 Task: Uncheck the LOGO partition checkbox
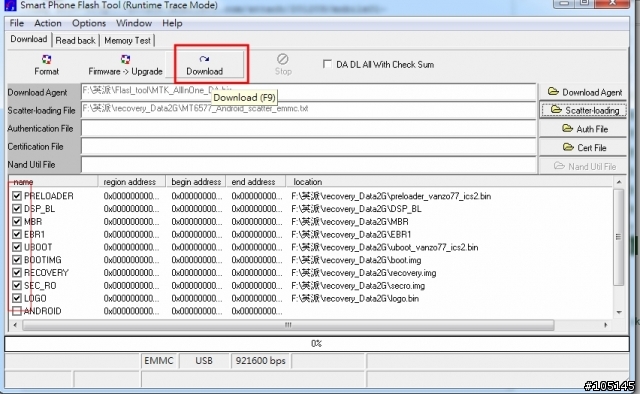tap(17, 298)
